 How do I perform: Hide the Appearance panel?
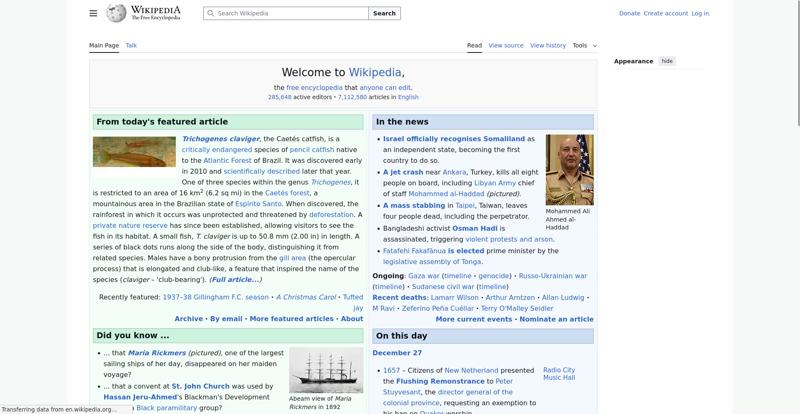coord(667,61)
